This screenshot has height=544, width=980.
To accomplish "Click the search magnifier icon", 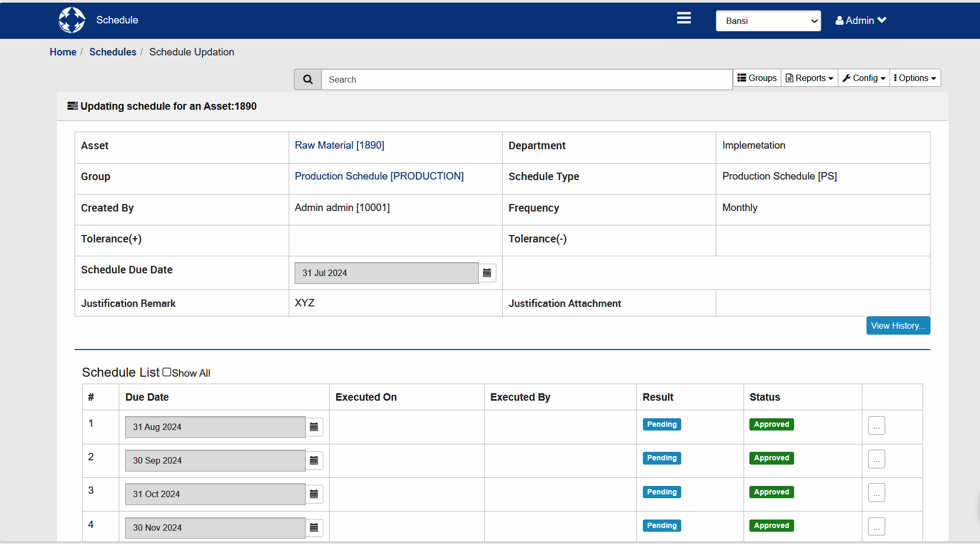I will click(x=307, y=79).
